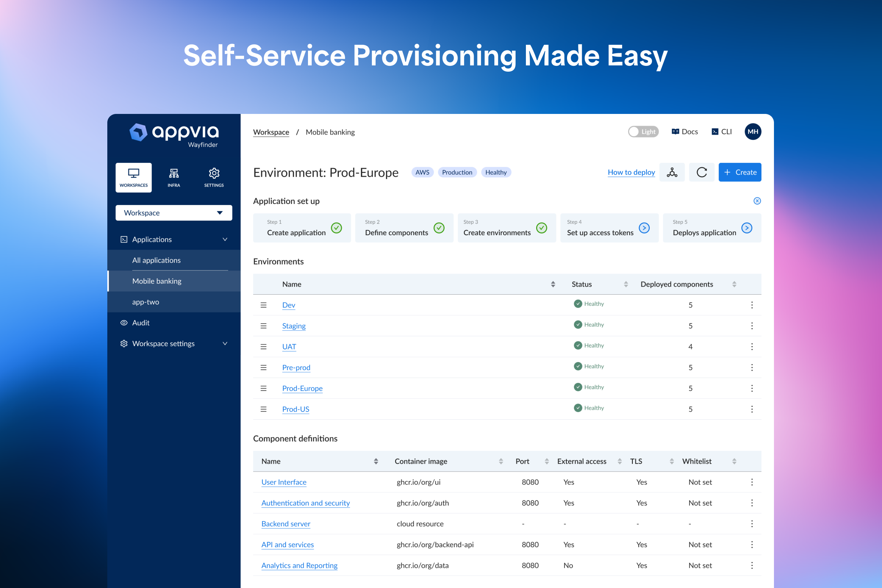Open the Audit section in the sidebar
This screenshot has height=588, width=882.
point(141,323)
